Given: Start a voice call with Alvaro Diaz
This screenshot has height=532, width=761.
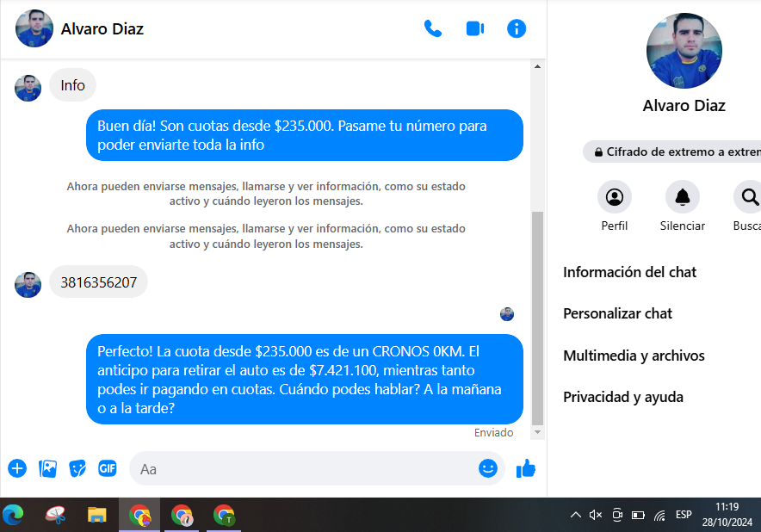Looking at the screenshot, I should point(432,28).
